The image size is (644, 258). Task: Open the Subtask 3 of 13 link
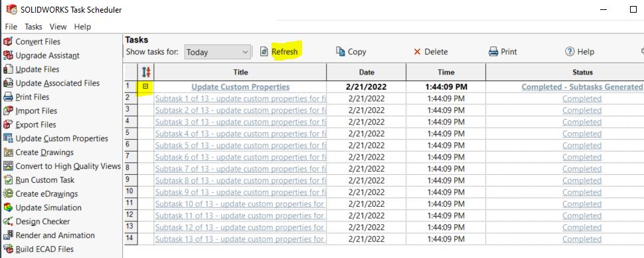click(241, 122)
